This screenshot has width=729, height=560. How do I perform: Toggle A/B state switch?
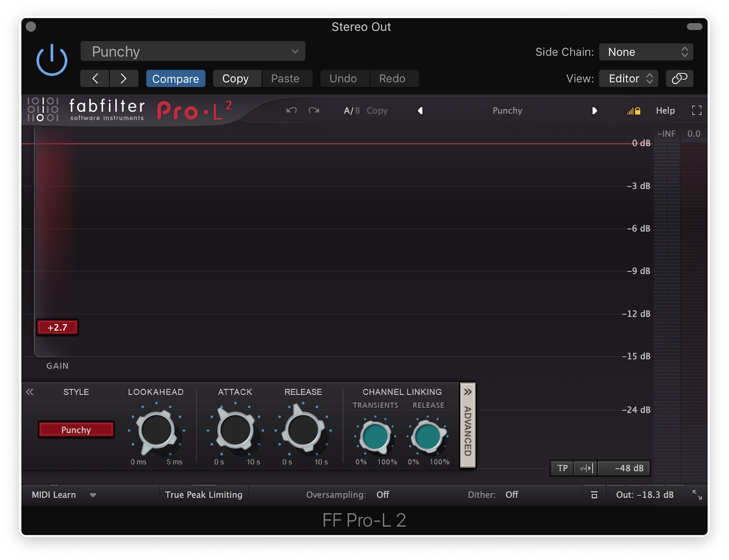point(351,111)
